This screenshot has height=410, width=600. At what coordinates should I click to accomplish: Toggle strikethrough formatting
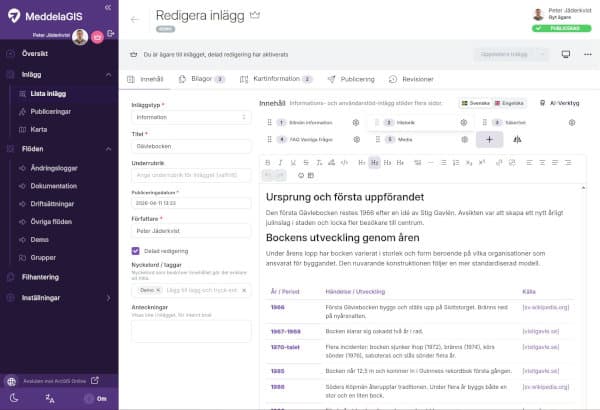point(306,163)
